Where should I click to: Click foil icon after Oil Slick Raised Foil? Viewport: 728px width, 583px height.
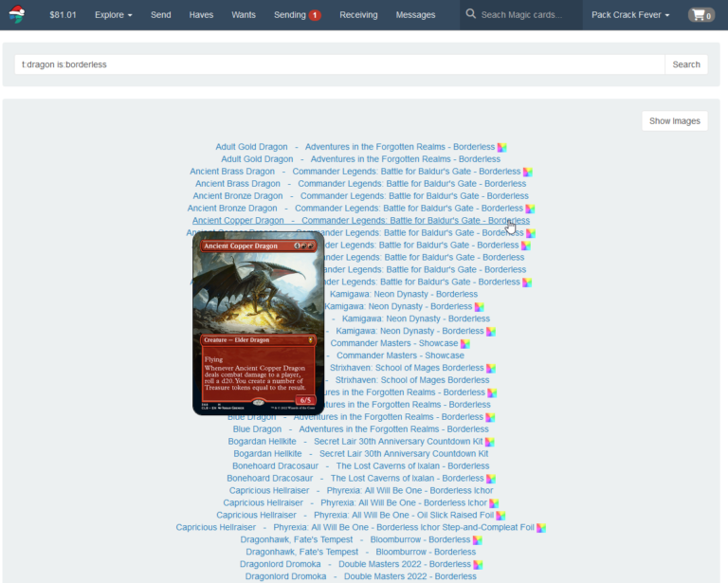(500, 516)
